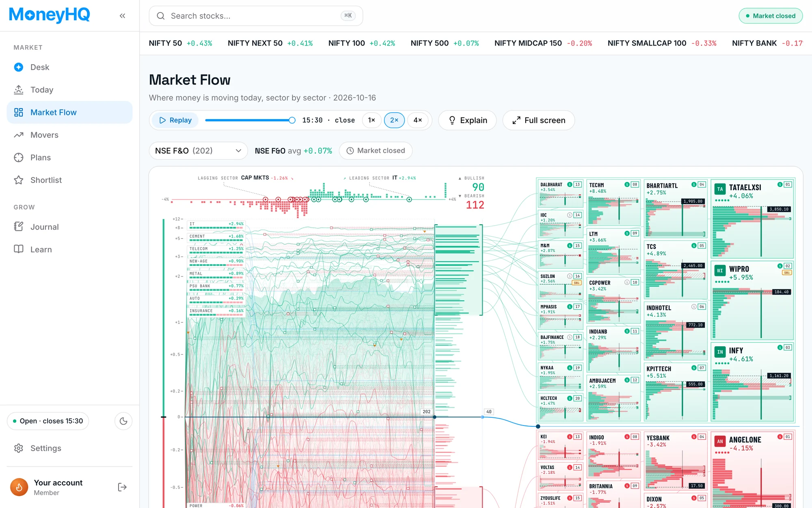
Task: Click the replay timeline slider handle
Action: point(292,120)
